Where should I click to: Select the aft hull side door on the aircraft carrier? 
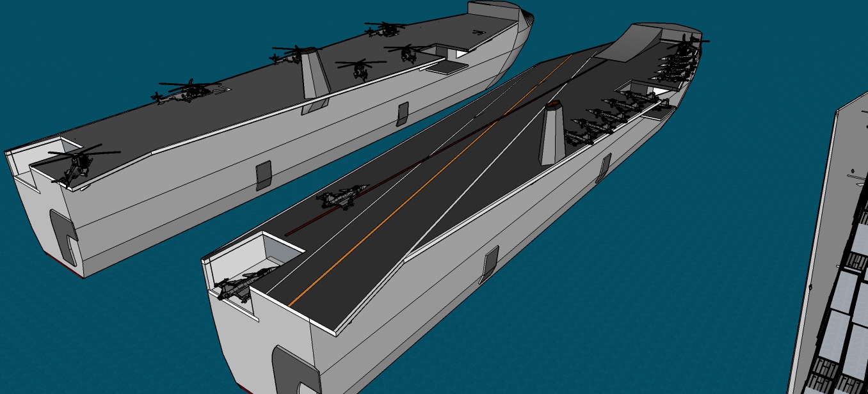[x=490, y=265]
